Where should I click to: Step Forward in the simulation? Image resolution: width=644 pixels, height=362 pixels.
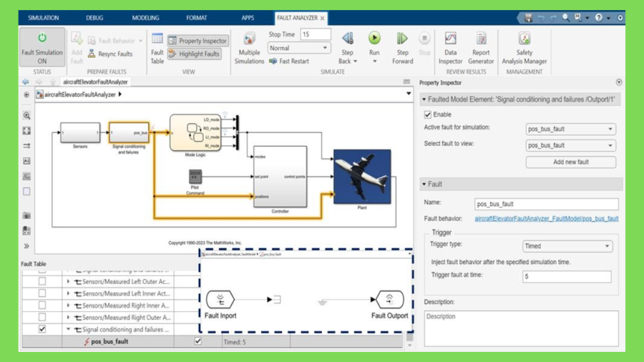(x=402, y=48)
